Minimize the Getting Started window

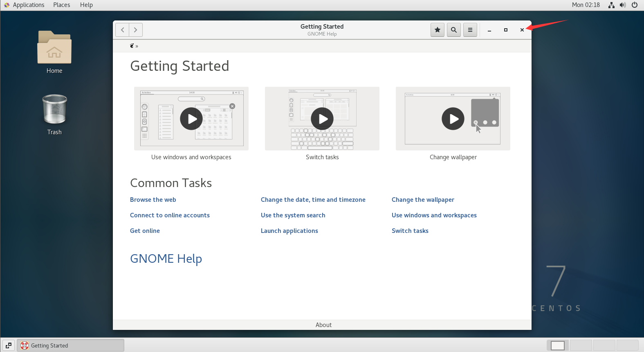(x=489, y=30)
